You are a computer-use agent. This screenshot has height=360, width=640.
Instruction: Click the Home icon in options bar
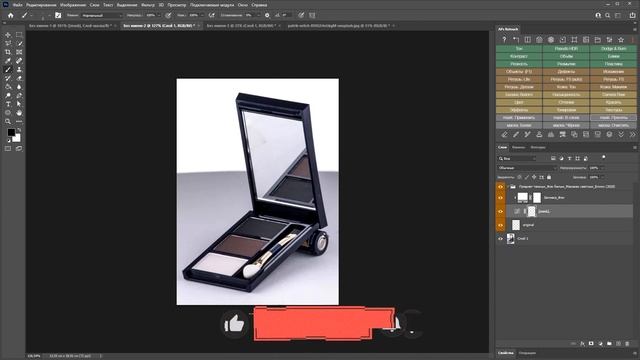[x=11, y=16]
